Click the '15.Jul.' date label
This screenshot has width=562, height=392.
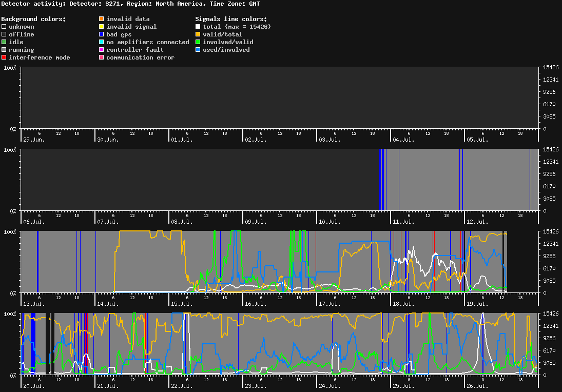pos(182,304)
